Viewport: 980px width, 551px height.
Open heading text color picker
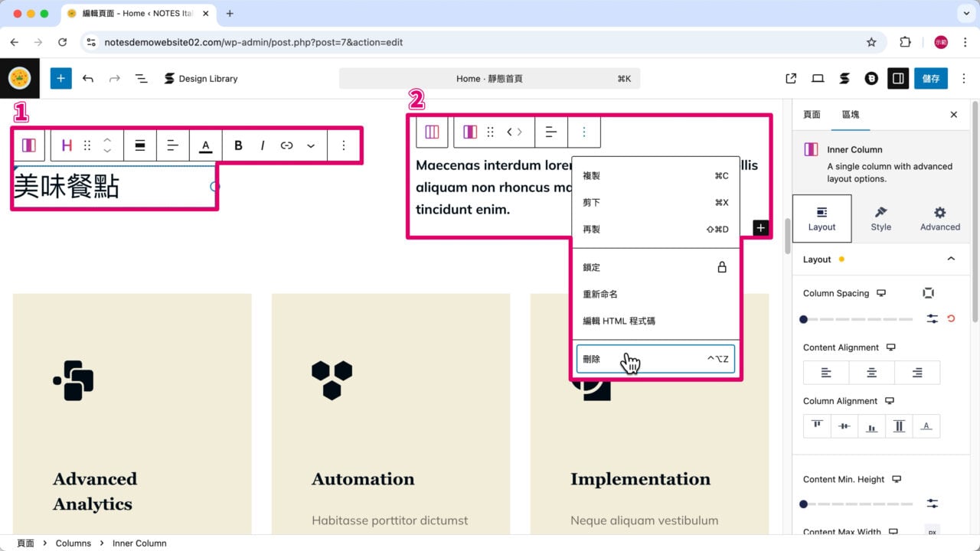coord(205,145)
